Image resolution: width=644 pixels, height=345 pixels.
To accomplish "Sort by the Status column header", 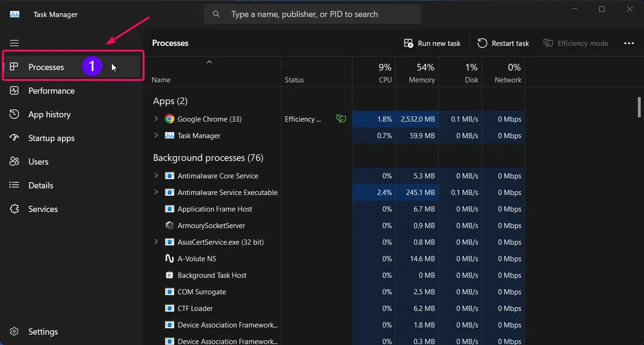I will coord(294,80).
